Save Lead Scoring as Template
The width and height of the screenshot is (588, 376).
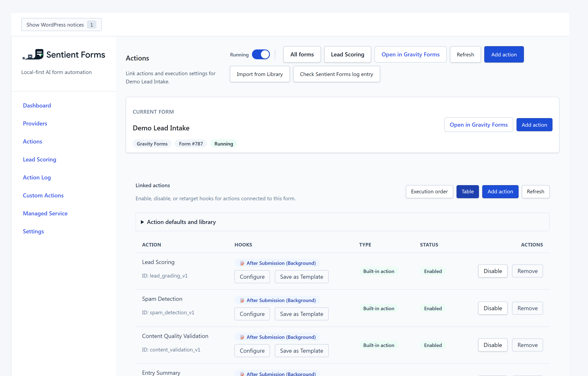coord(301,277)
